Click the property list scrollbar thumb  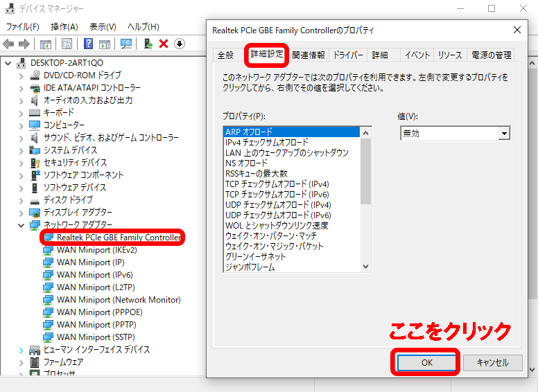(366, 171)
